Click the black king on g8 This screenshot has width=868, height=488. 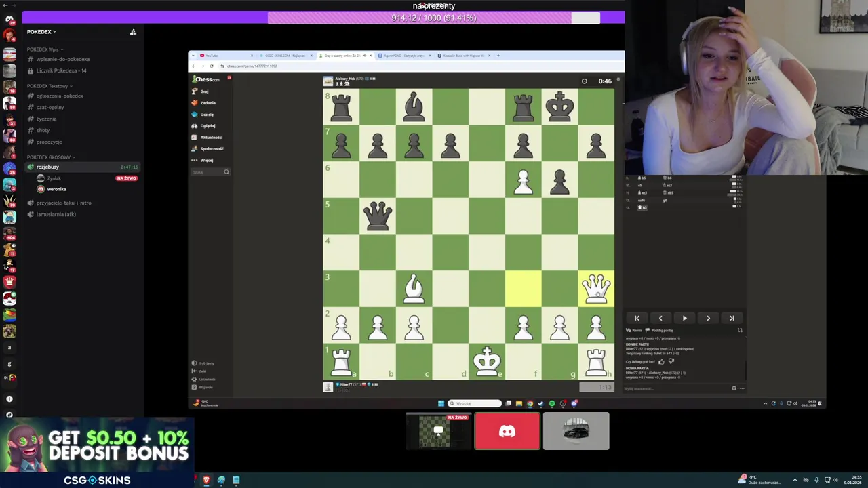(x=559, y=106)
